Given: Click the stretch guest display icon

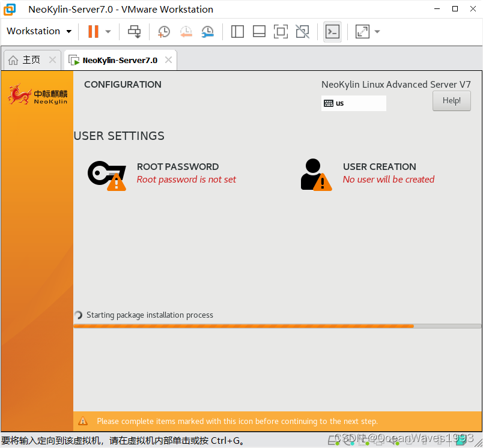Looking at the screenshot, I should [362, 31].
